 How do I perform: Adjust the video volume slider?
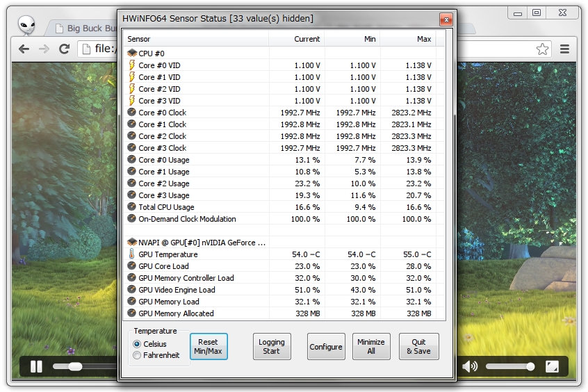coord(510,366)
